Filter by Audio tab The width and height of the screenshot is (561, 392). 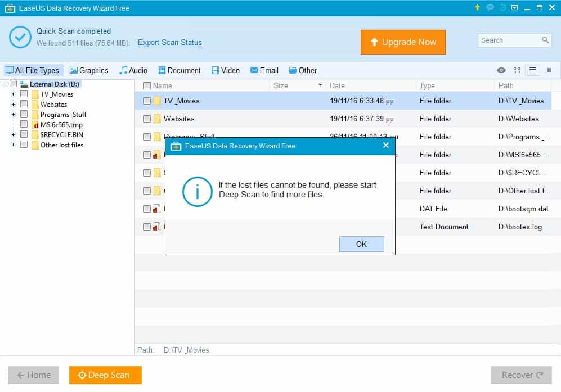coord(133,70)
